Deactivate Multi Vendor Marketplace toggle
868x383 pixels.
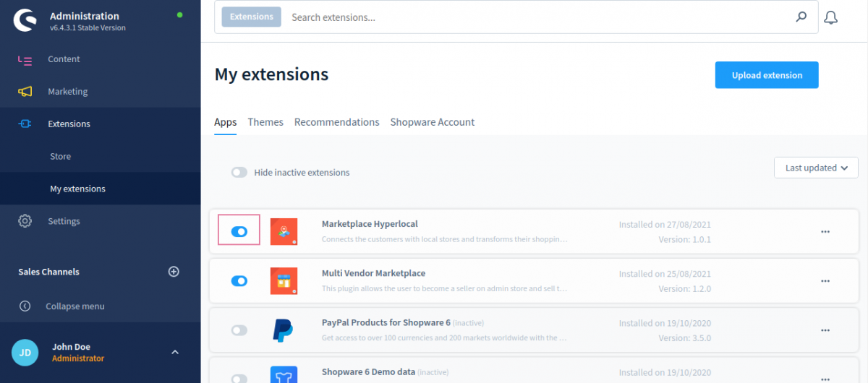[239, 281]
